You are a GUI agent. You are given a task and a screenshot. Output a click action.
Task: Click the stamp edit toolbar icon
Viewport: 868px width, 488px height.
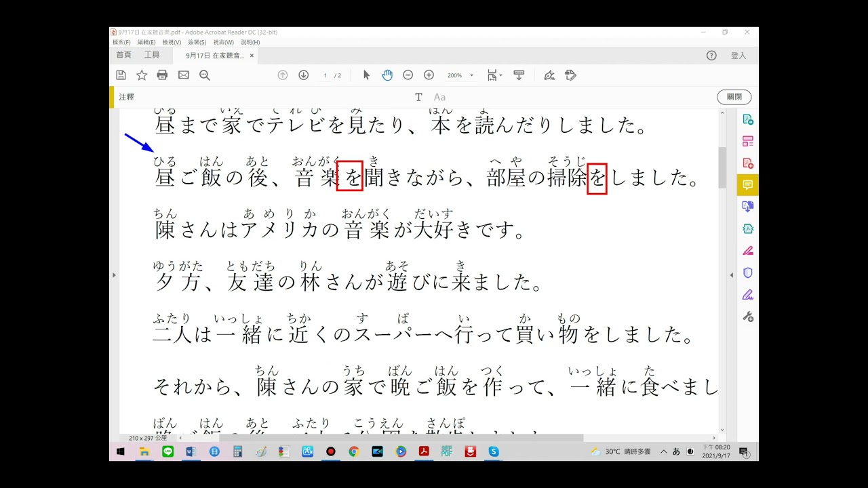[x=570, y=75]
